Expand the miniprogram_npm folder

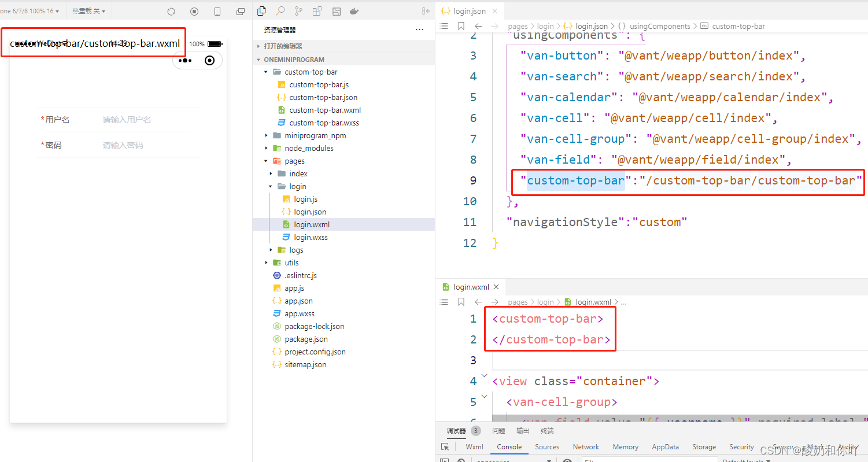point(315,135)
